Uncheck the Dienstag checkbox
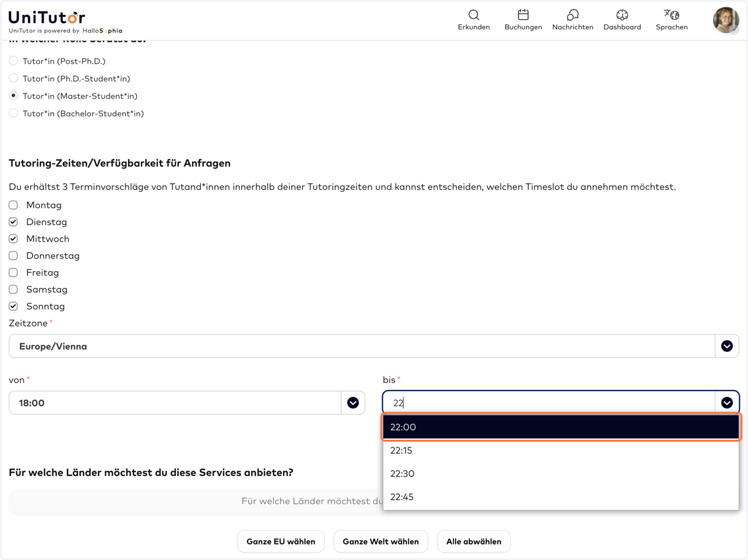The height and width of the screenshot is (560, 748). coord(13,222)
